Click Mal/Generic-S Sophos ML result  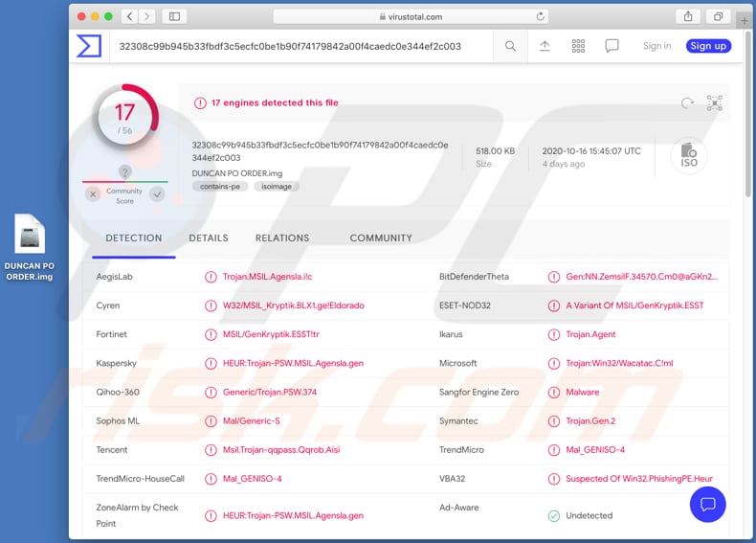pos(251,421)
